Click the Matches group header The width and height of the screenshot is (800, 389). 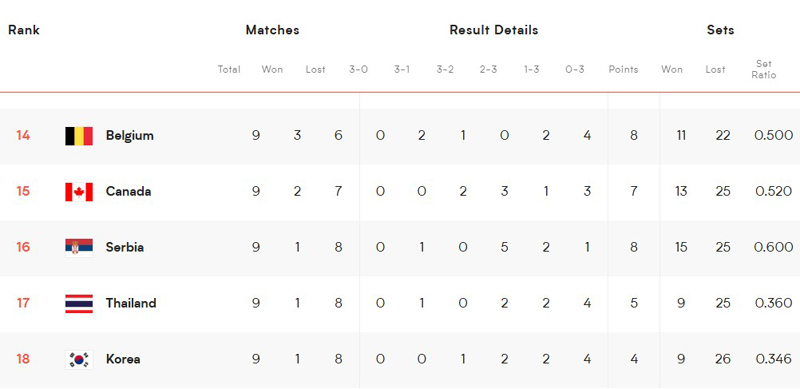[272, 30]
